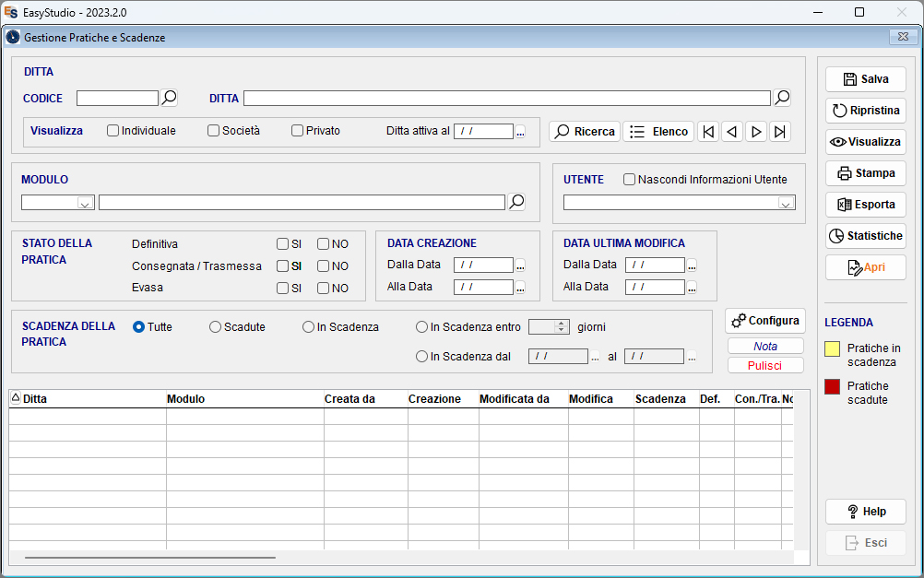Click Data Ultima Modifica Dalla Data field
Viewport: 924px width, 578px height.
tap(656, 265)
